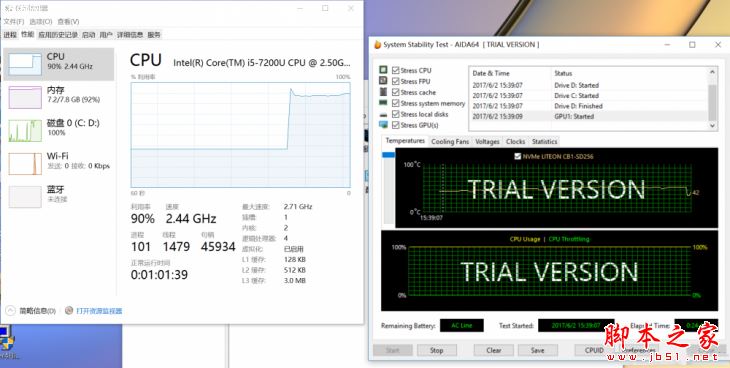Click the greyed-out Start button

393,350
